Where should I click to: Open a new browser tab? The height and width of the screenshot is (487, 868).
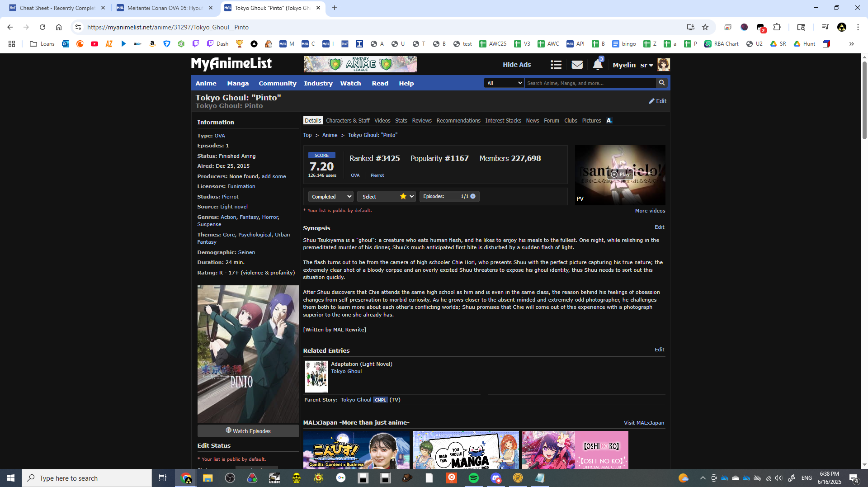pyautogui.click(x=335, y=8)
